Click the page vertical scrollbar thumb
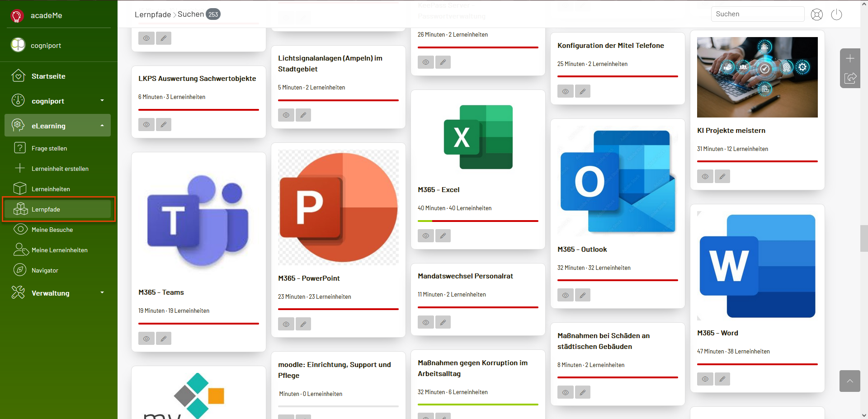 coord(864,238)
